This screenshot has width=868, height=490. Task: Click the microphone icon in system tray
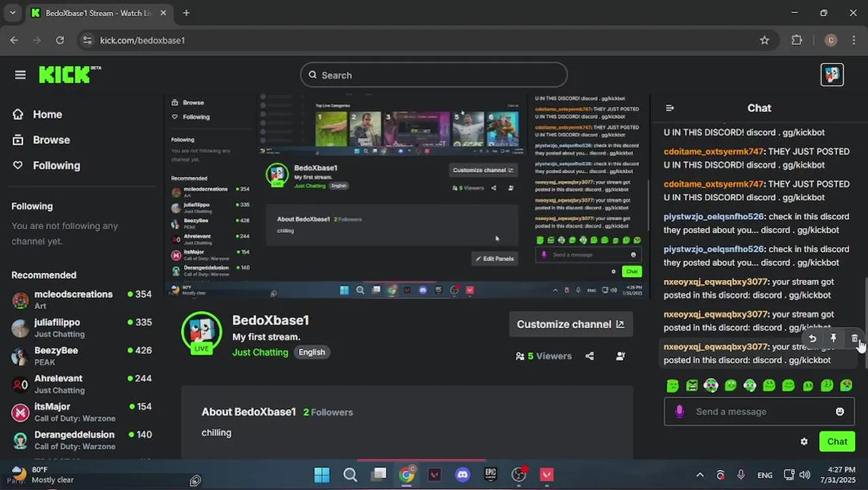pos(741,475)
